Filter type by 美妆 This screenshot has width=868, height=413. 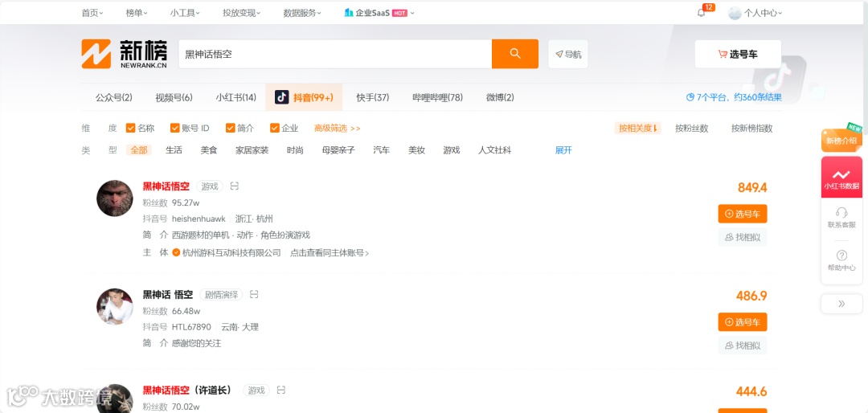click(416, 150)
